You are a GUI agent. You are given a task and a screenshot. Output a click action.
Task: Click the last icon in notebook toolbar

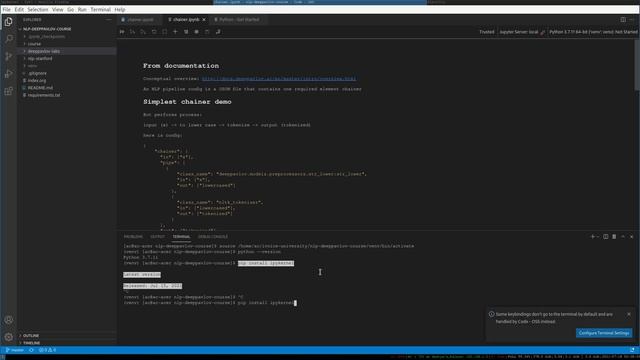pyautogui.click(x=218, y=31)
